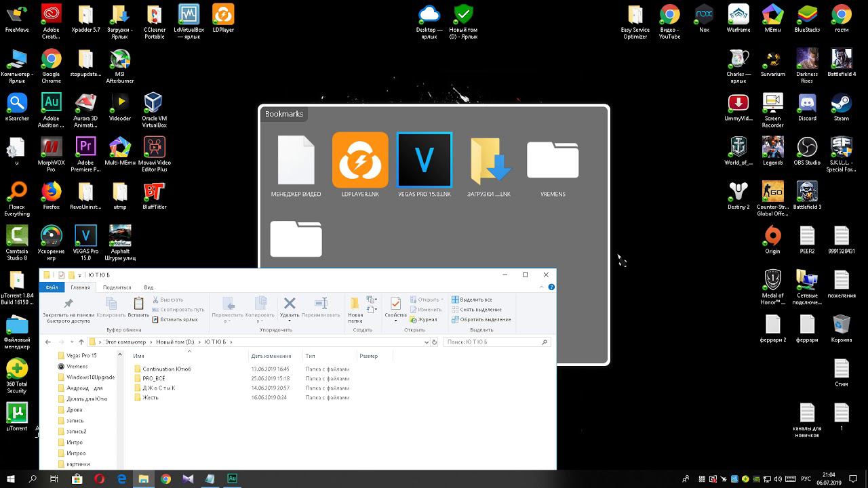Open the Windows Start menu
This screenshot has width=868, height=488.
coord(11,479)
